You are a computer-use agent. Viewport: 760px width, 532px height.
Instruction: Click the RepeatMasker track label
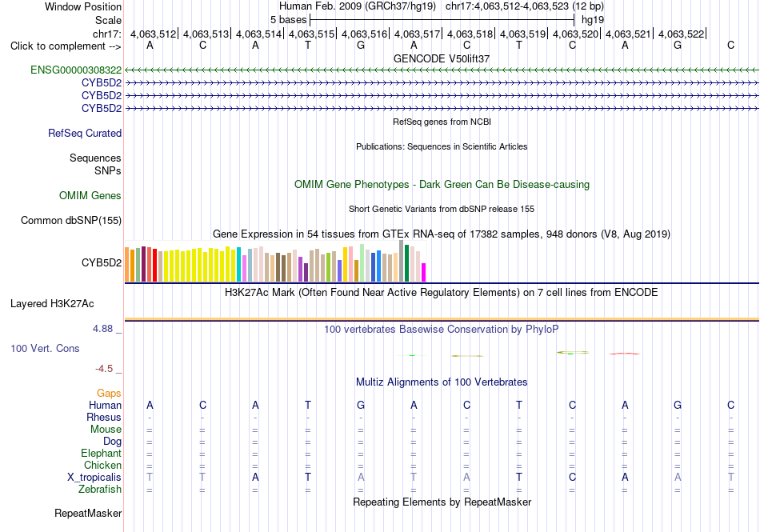pyautogui.click(x=88, y=513)
